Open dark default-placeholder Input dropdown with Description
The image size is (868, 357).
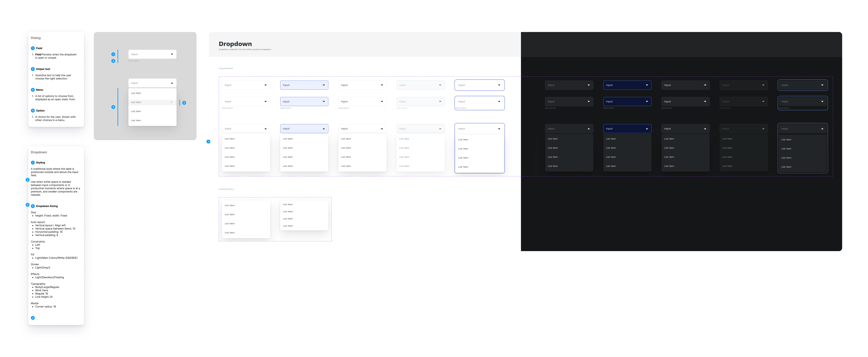coord(569,101)
